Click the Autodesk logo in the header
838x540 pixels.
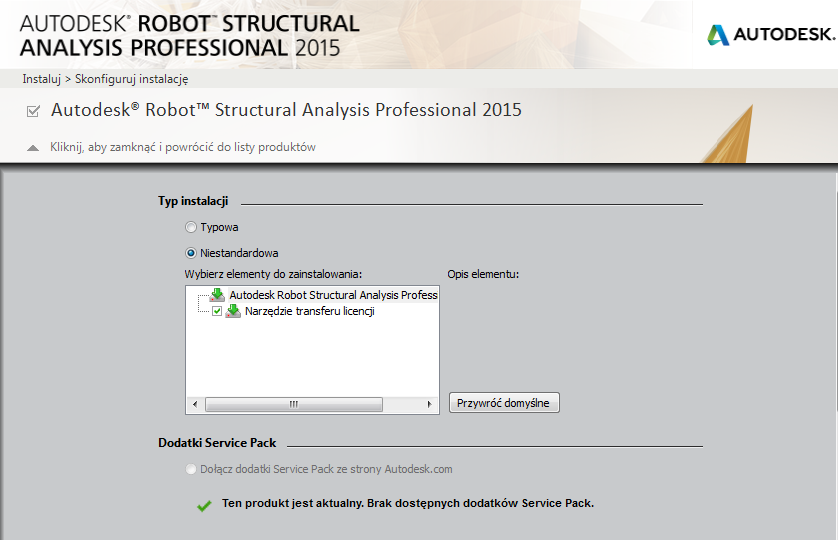(x=771, y=35)
